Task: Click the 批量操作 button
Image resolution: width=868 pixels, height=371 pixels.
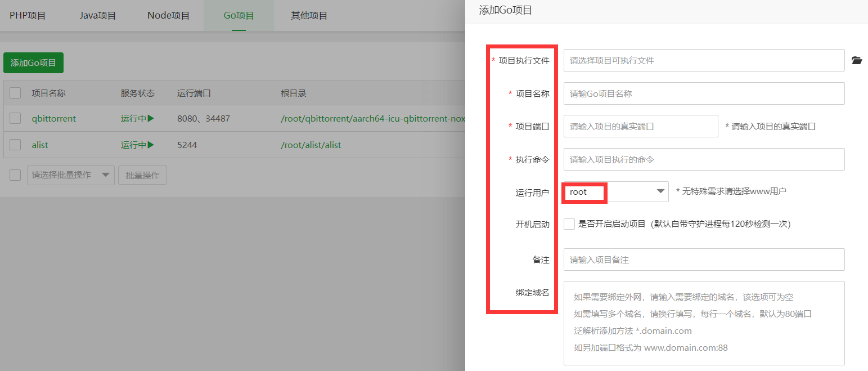Action: tap(142, 175)
